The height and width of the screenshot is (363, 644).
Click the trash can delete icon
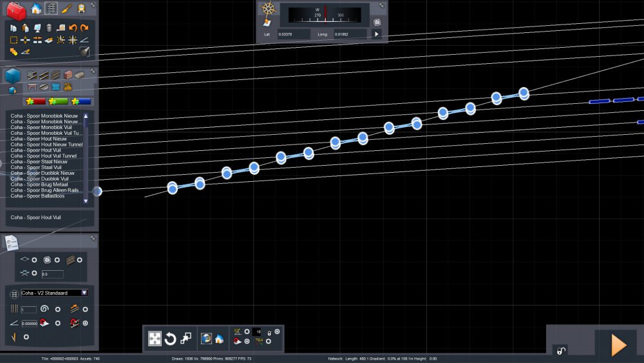pyautogui.click(x=49, y=28)
